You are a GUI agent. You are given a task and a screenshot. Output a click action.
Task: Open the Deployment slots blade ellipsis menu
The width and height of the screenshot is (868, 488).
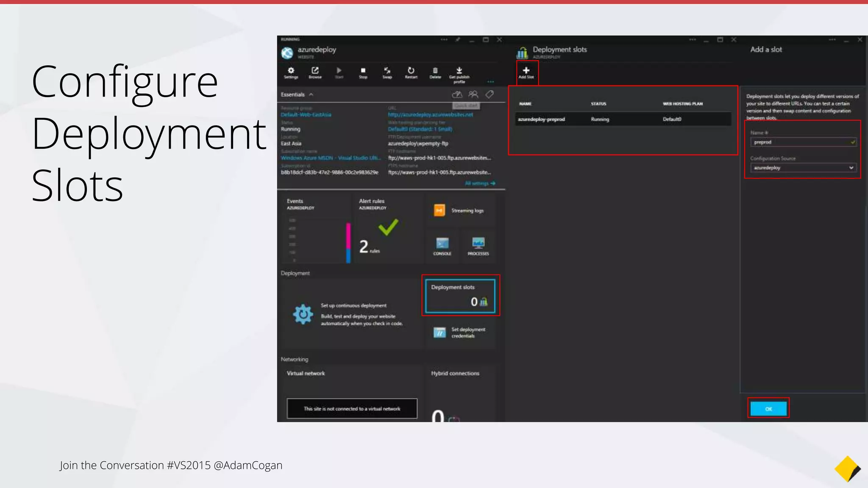[693, 39]
